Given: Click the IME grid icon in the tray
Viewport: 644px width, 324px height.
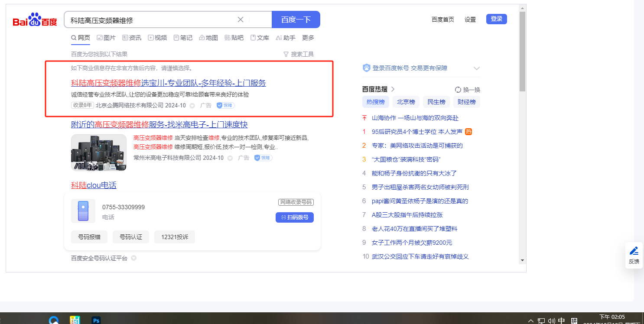Looking at the screenshot, I should tap(574, 321).
